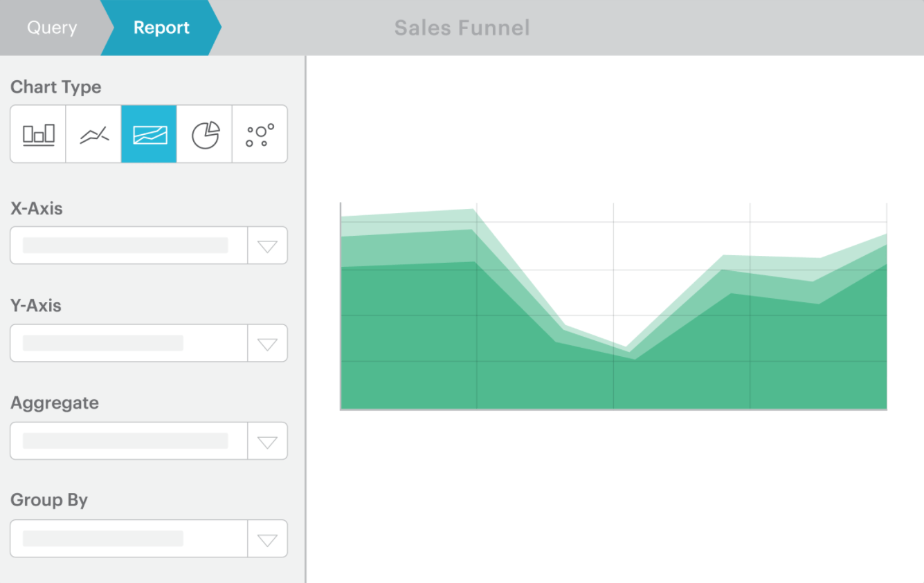The height and width of the screenshot is (583, 924).
Task: Click the Sales Funnel report title
Action: tap(462, 28)
